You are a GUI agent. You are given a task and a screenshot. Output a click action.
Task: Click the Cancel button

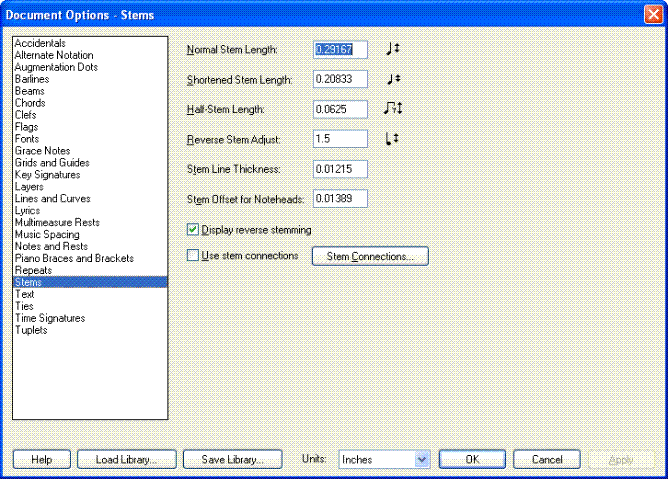point(547,460)
